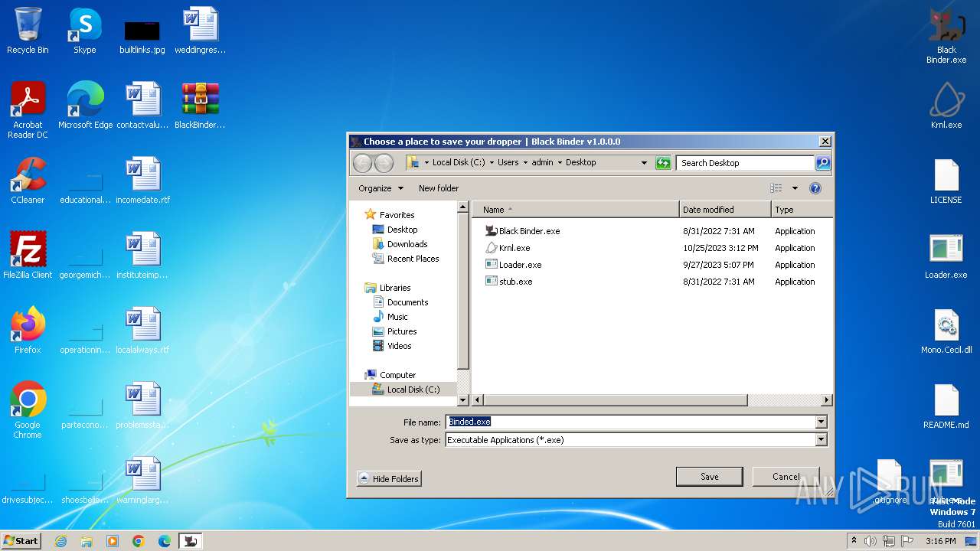Open Windows Explorer taskbar icon

pyautogui.click(x=87, y=541)
